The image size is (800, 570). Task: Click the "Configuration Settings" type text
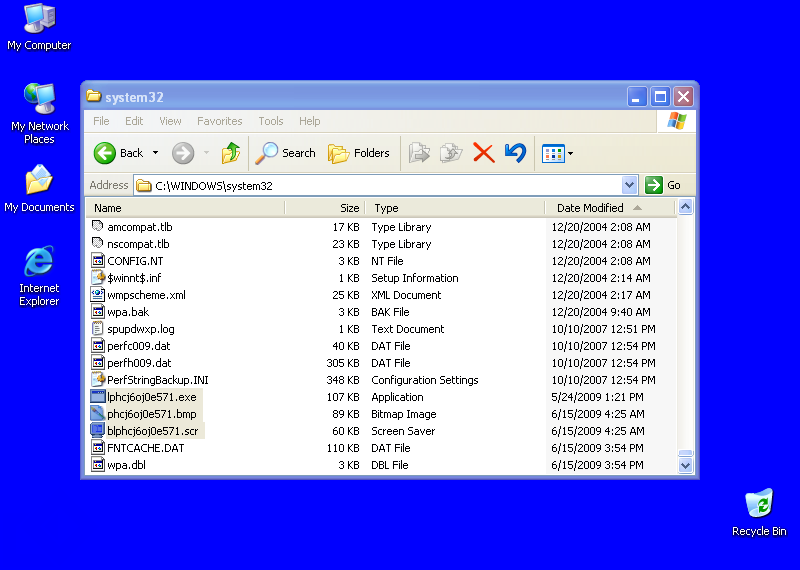[424, 380]
